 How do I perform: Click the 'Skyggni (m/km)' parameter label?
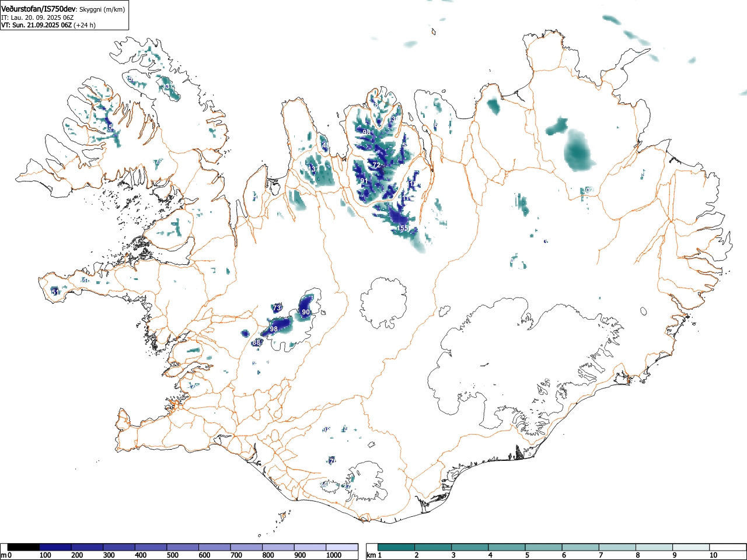102,10
